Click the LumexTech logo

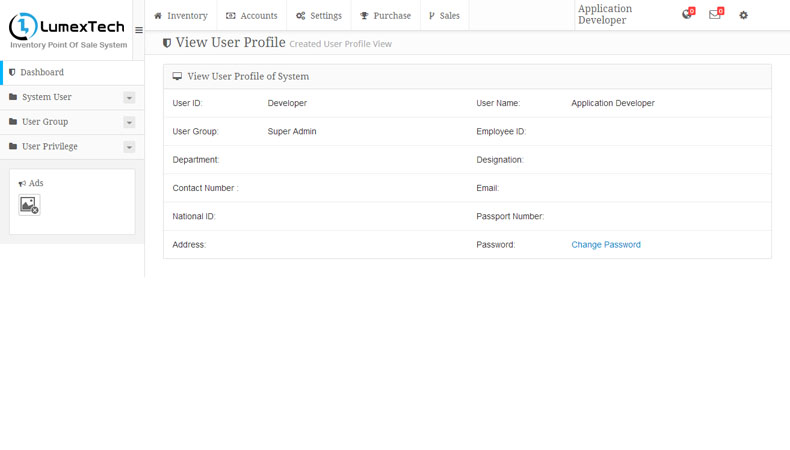pyautogui.click(x=67, y=27)
